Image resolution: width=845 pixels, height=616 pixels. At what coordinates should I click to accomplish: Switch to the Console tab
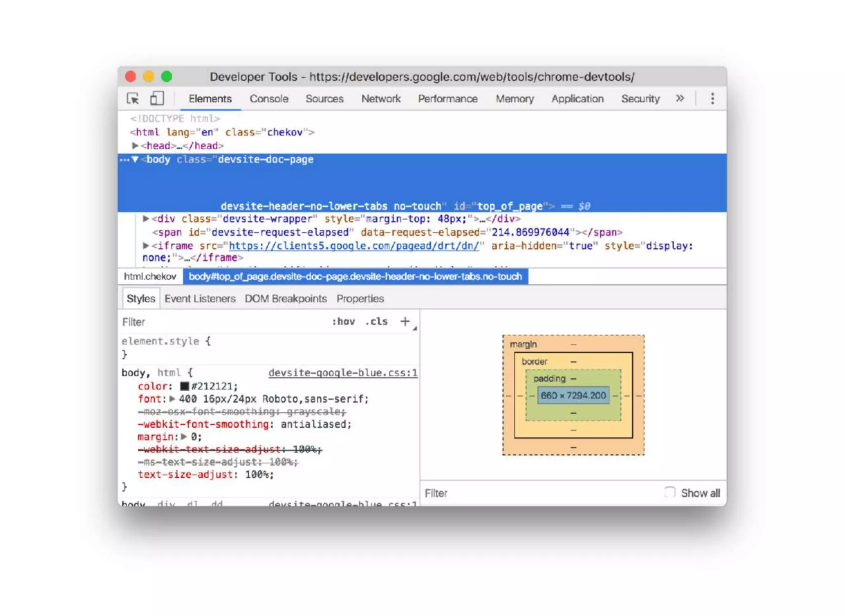tap(269, 99)
